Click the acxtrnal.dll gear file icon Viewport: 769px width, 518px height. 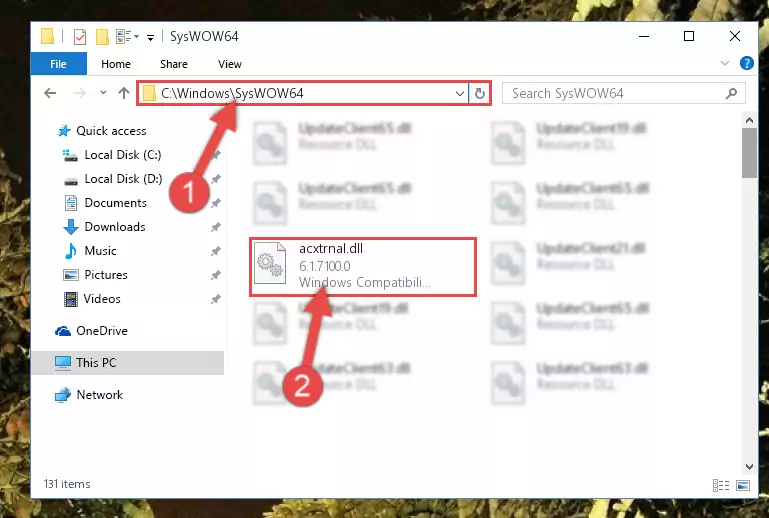click(x=270, y=263)
